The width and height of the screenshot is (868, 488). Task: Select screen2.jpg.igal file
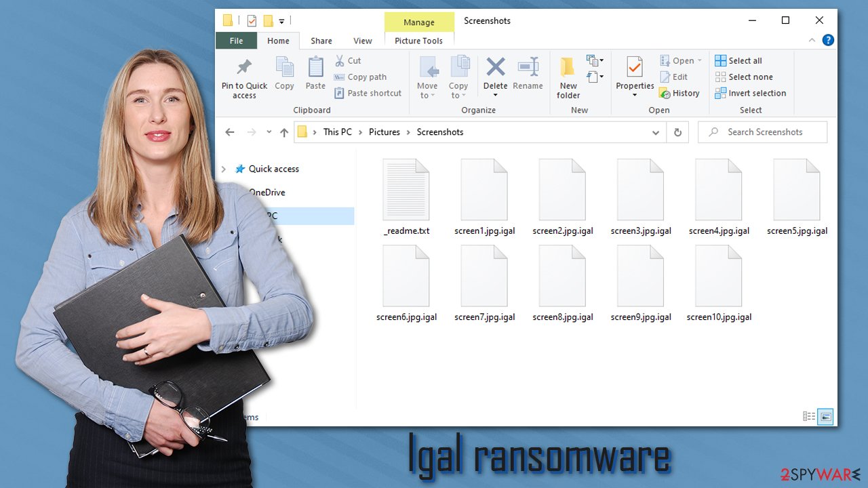pyautogui.click(x=563, y=197)
